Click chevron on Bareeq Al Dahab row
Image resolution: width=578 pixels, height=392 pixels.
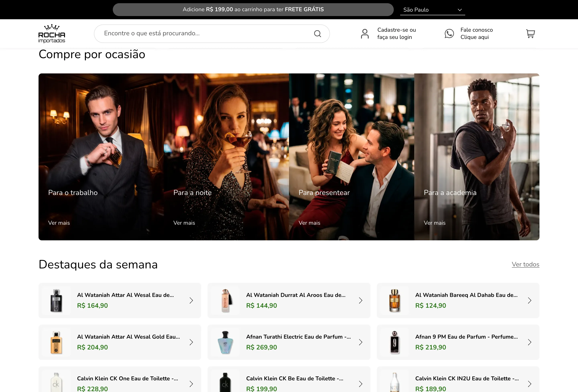[x=530, y=300]
